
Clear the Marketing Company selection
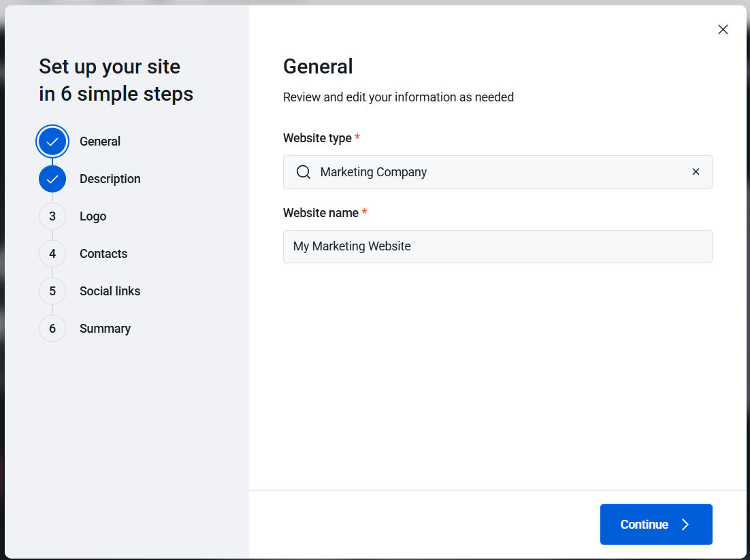pos(696,172)
